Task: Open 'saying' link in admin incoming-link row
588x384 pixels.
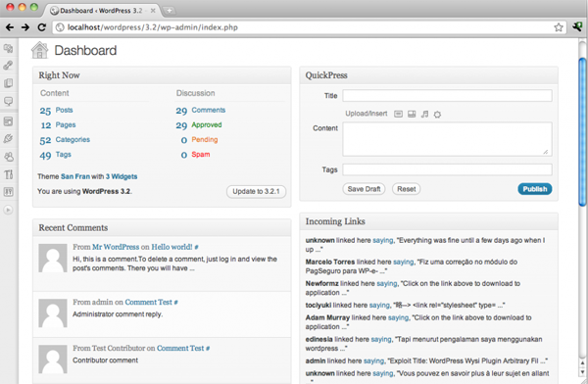Action: pyautogui.click(x=374, y=360)
